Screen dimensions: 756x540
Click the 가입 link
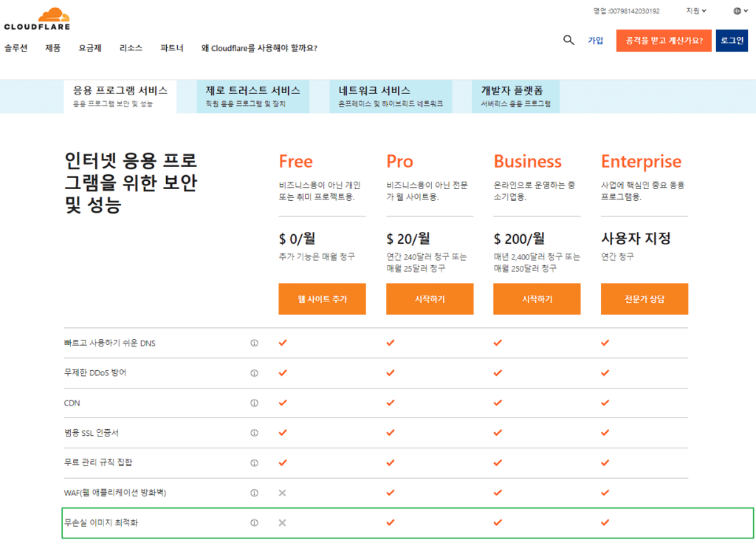click(596, 41)
